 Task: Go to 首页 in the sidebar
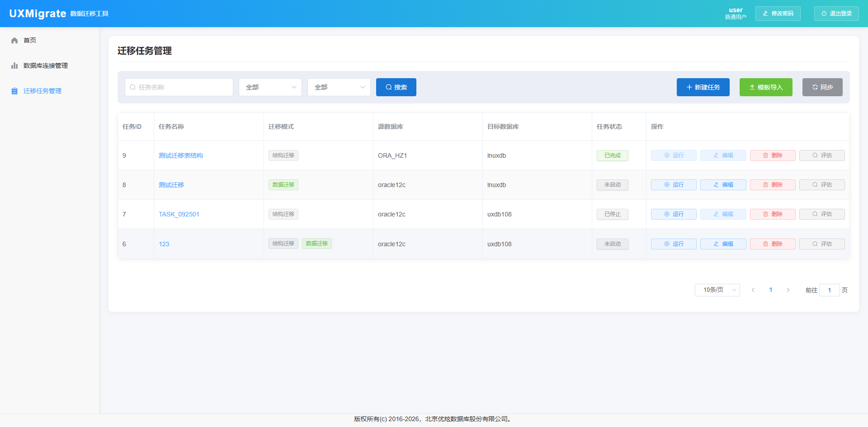coord(30,40)
